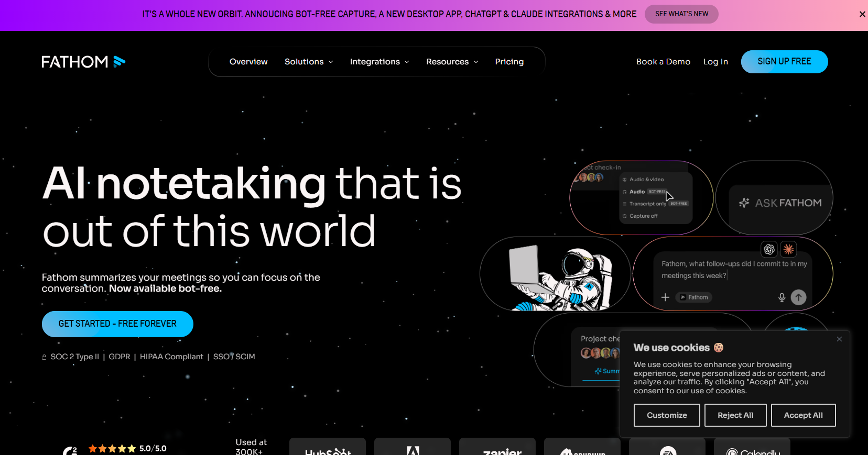Click the Fathom logo in the header
The width and height of the screenshot is (868, 455).
coord(84,62)
